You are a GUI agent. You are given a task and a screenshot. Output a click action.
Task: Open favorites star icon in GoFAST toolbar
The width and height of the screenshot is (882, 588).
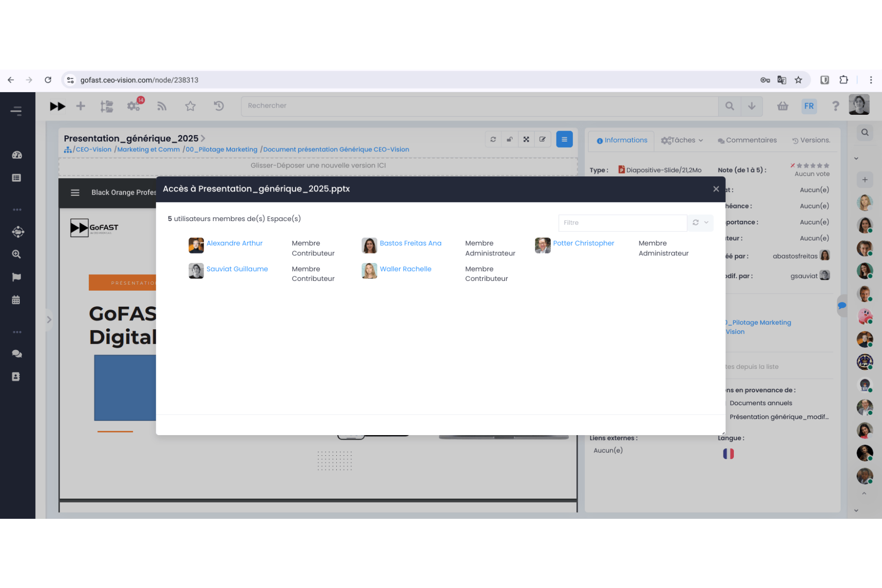pyautogui.click(x=190, y=106)
